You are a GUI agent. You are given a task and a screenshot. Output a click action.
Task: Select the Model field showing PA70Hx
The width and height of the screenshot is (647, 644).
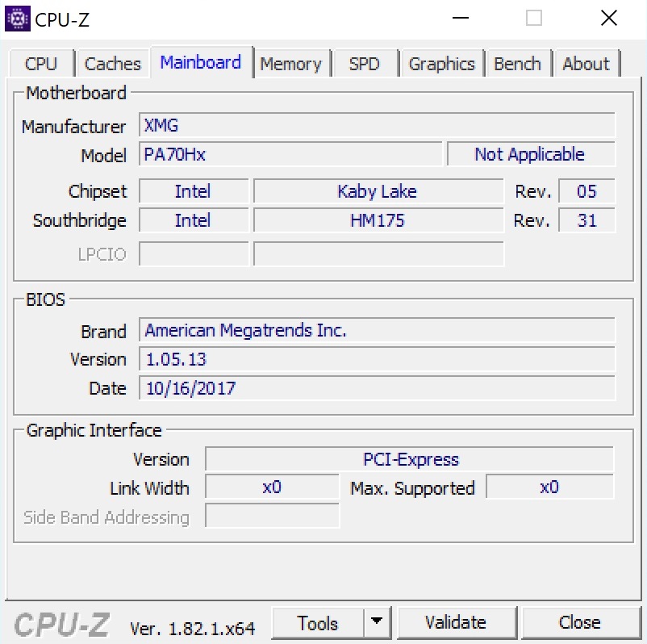[290, 154]
